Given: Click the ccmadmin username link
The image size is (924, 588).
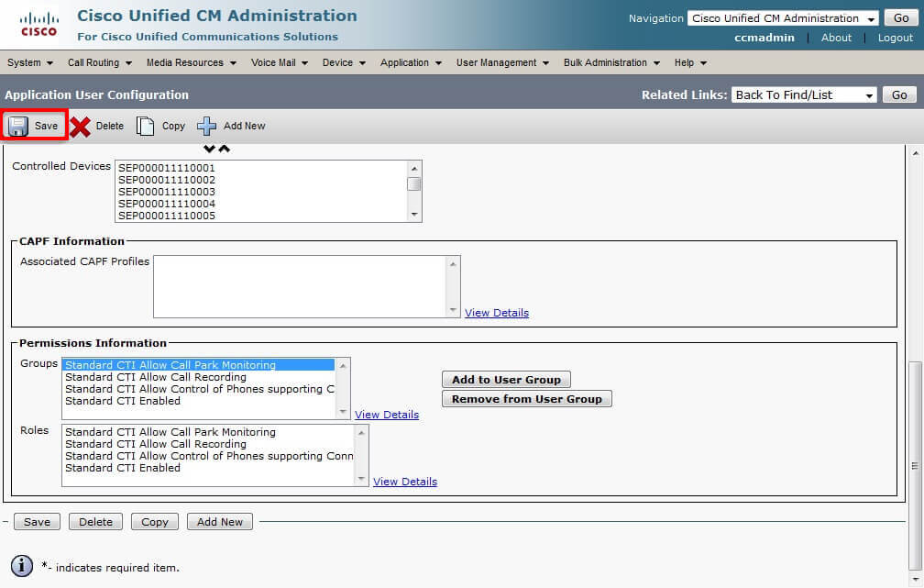Looking at the screenshot, I should coord(764,38).
